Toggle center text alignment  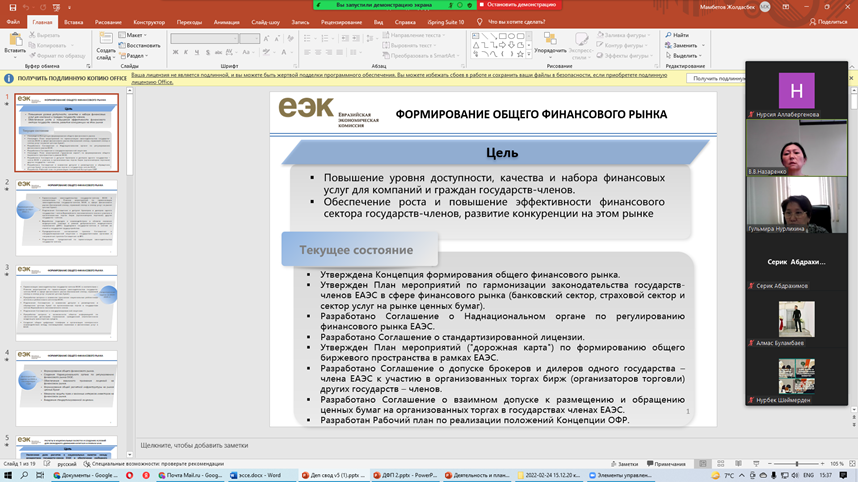click(318, 53)
